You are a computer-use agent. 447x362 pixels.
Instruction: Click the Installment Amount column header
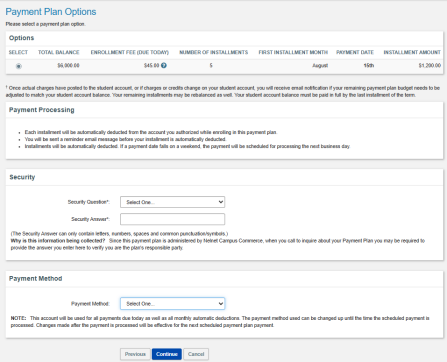tap(412, 52)
